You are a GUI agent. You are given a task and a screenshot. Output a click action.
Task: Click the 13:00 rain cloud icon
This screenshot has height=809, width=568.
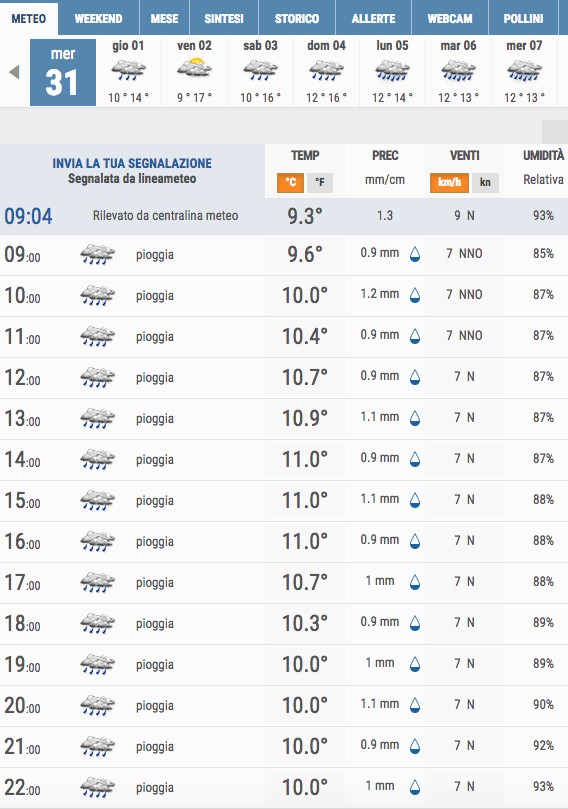(98, 418)
